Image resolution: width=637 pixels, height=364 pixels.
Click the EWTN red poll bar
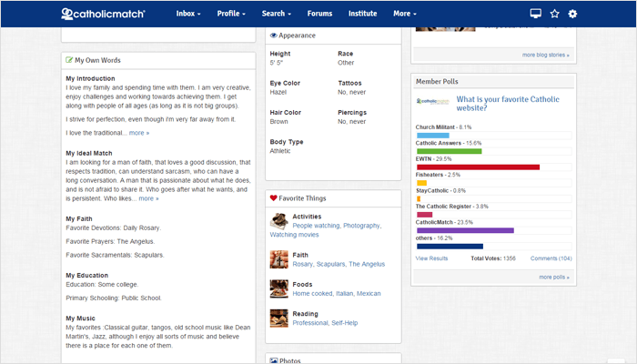[478, 167]
